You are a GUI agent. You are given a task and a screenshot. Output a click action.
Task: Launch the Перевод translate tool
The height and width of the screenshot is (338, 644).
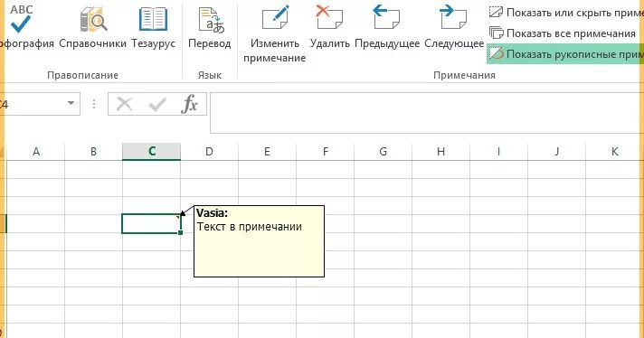210,27
